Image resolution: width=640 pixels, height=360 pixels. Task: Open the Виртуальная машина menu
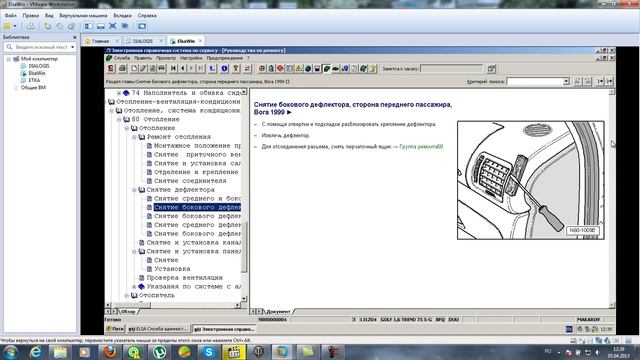coord(83,16)
